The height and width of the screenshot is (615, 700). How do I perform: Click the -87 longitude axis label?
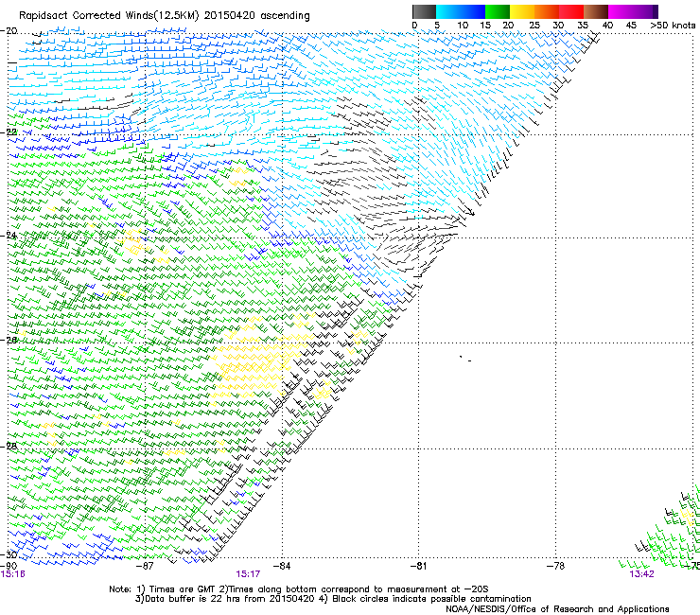click(145, 566)
